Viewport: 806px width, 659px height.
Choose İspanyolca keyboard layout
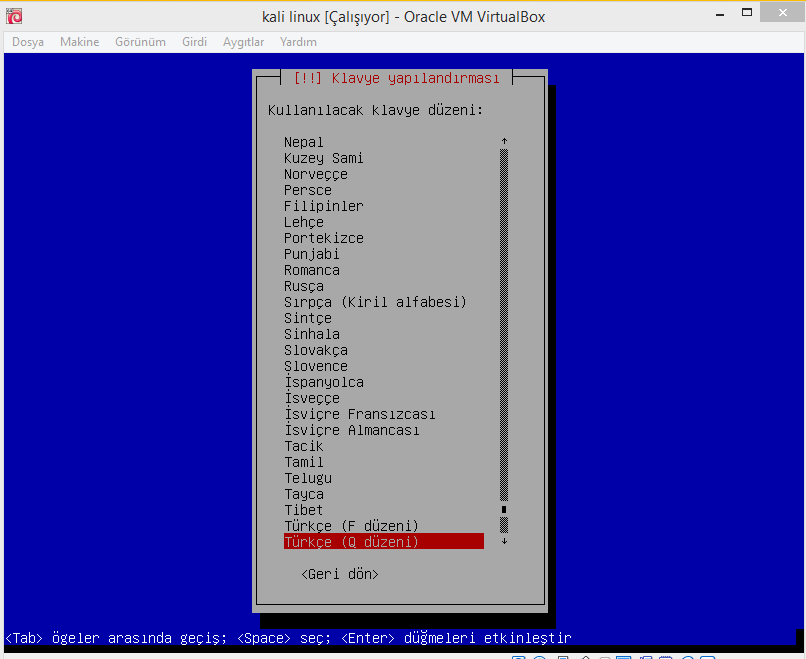tap(324, 382)
